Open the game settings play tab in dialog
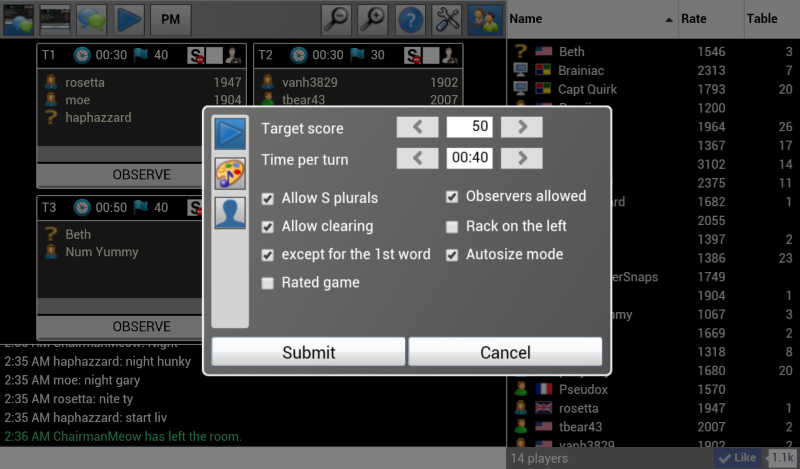 (230, 133)
